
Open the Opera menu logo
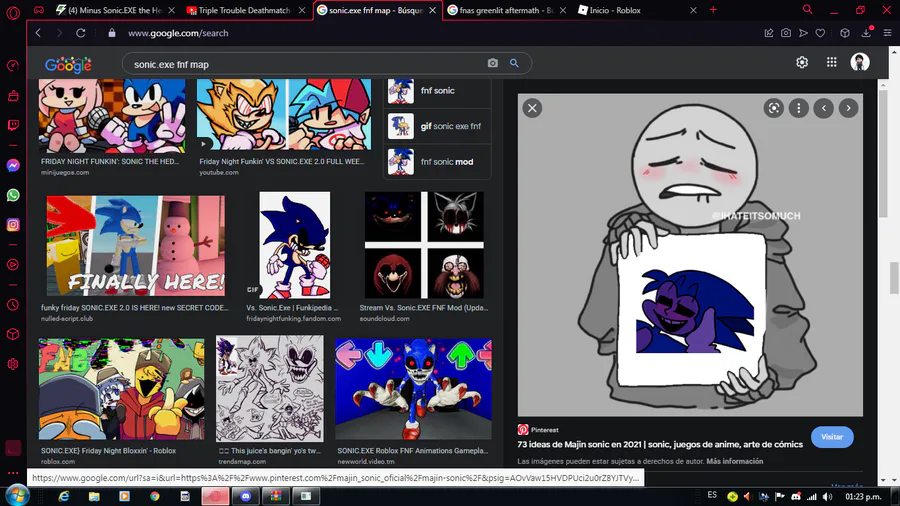(x=13, y=11)
